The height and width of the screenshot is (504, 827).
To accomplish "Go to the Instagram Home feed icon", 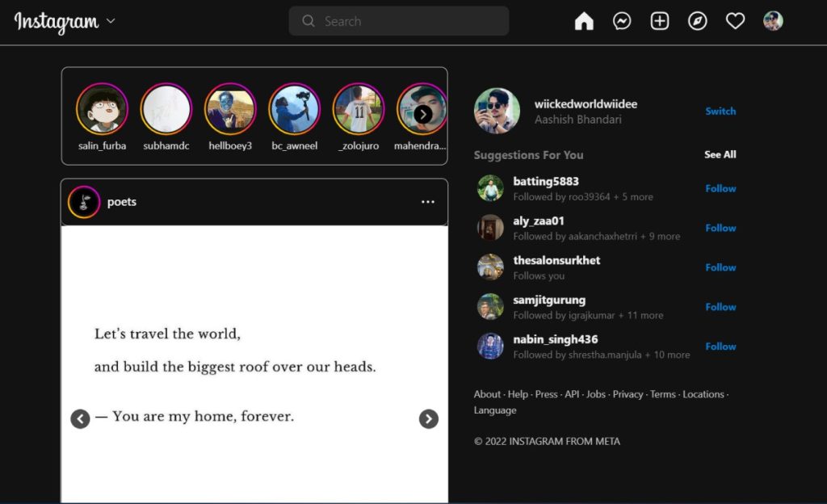I will point(584,21).
